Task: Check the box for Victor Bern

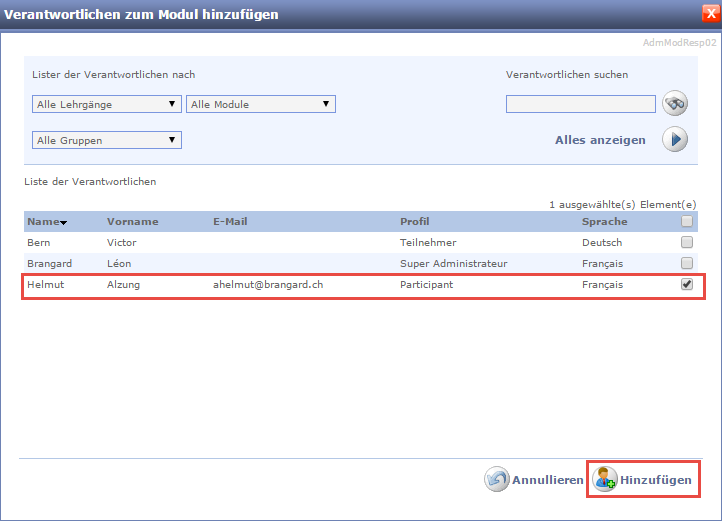Action: [x=686, y=242]
